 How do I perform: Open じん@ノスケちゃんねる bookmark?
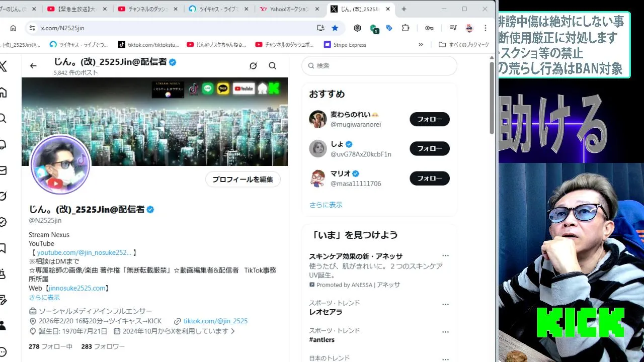(x=216, y=45)
